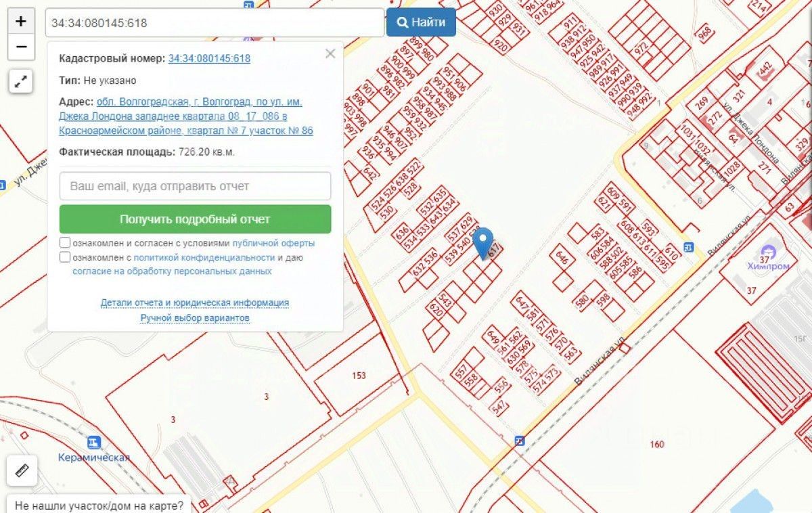Click the Химпром place marker icon
This screenshot has width=812, height=513.
(x=768, y=252)
